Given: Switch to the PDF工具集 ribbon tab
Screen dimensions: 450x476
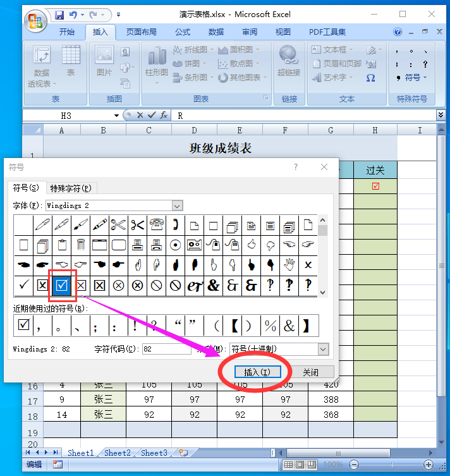Looking at the screenshot, I should click(327, 32).
